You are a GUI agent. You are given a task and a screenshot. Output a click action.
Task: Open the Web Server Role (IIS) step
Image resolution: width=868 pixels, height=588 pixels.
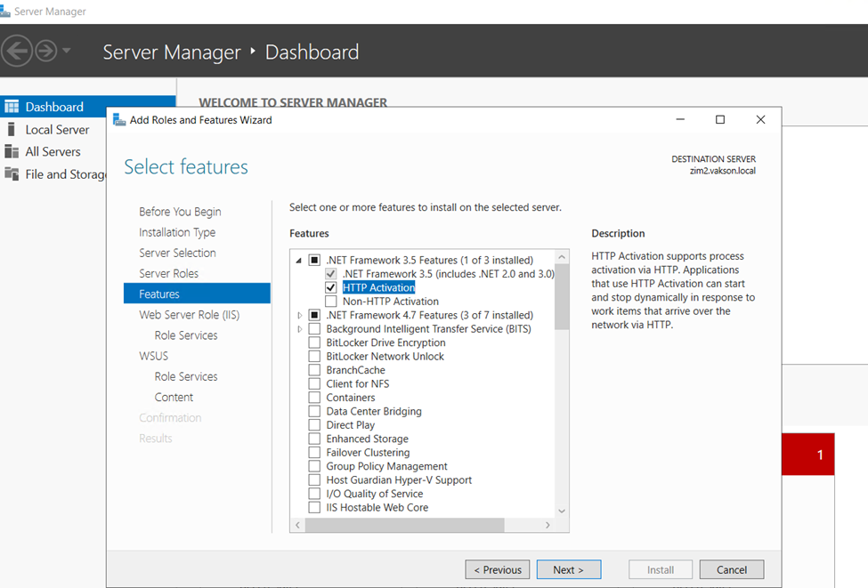(189, 315)
